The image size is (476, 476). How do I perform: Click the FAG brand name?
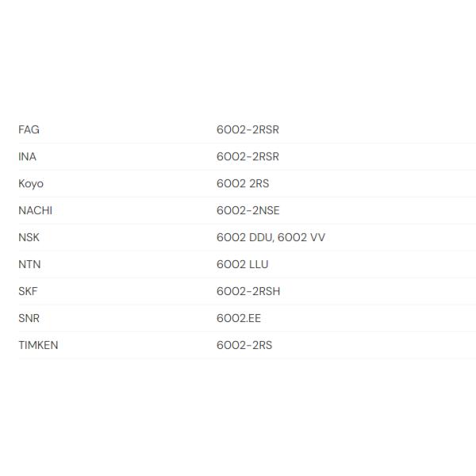click(29, 129)
